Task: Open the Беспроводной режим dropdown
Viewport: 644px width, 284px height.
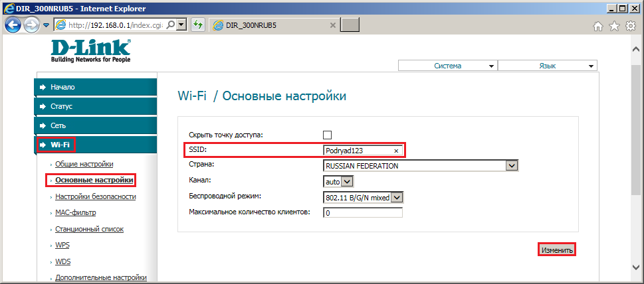Action: (364, 197)
